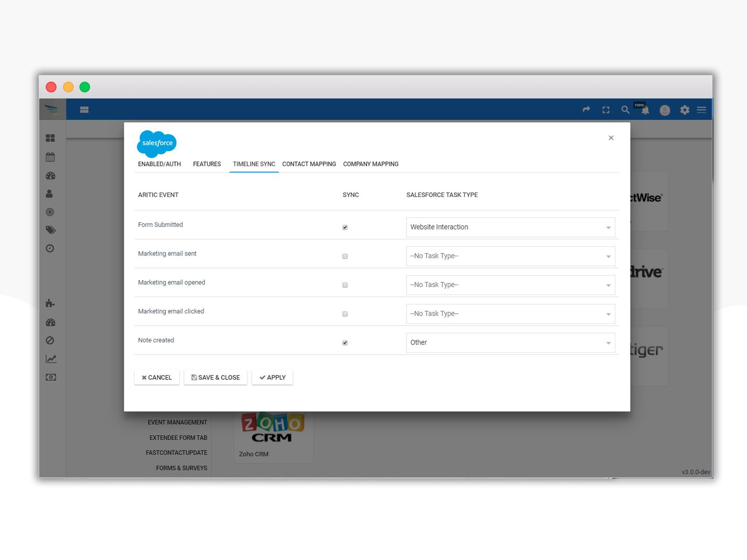The width and height of the screenshot is (747, 560).
Task: Click the Aritic Event column header
Action: point(158,195)
